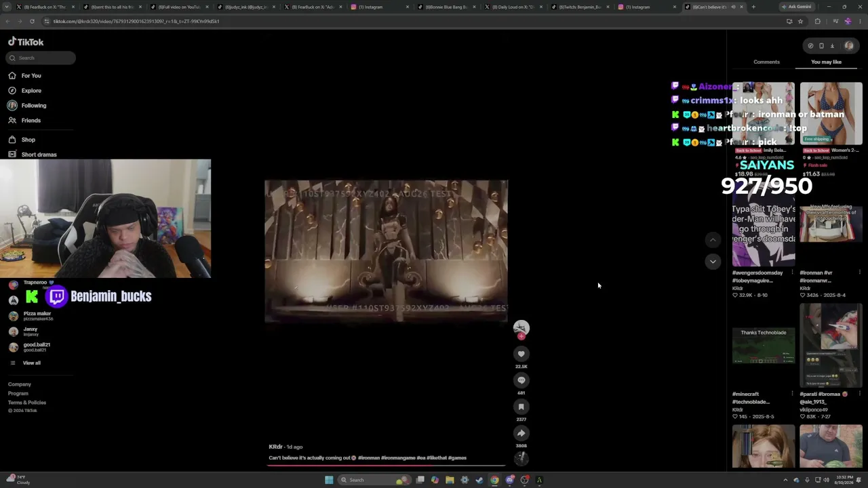Open Discord from the taskbar
The image size is (868, 488).
[x=509, y=480]
